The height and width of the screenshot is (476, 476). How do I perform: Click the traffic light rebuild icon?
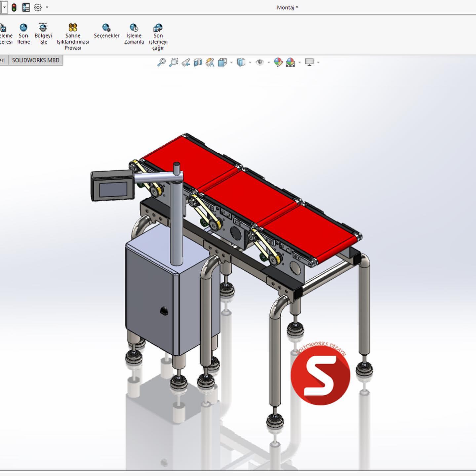click(x=14, y=7)
